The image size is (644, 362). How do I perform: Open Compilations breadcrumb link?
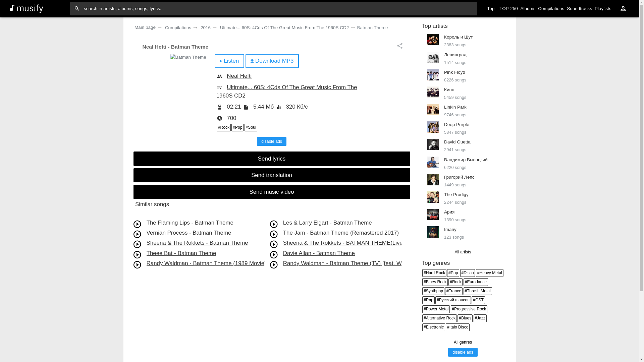pos(178,28)
